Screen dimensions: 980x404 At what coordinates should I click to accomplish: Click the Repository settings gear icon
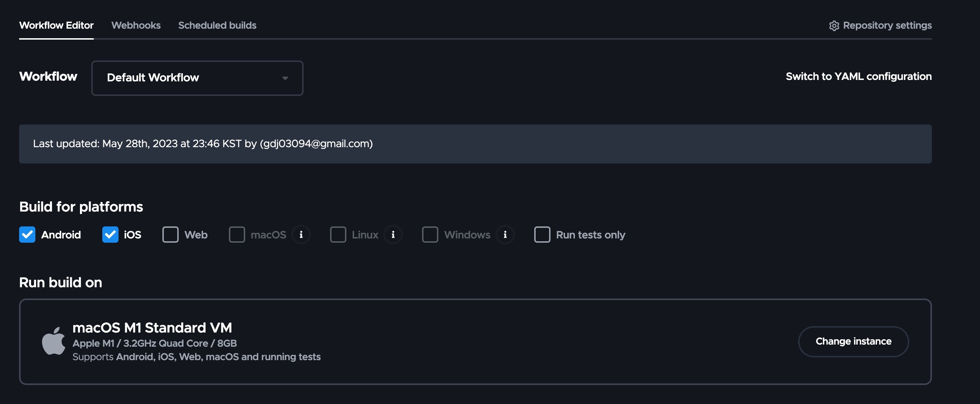(834, 25)
